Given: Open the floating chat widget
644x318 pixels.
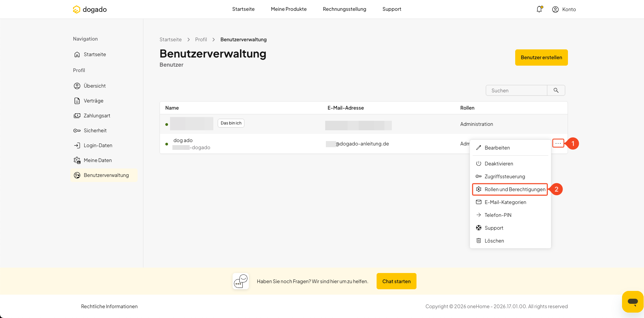Looking at the screenshot, I should [633, 301].
